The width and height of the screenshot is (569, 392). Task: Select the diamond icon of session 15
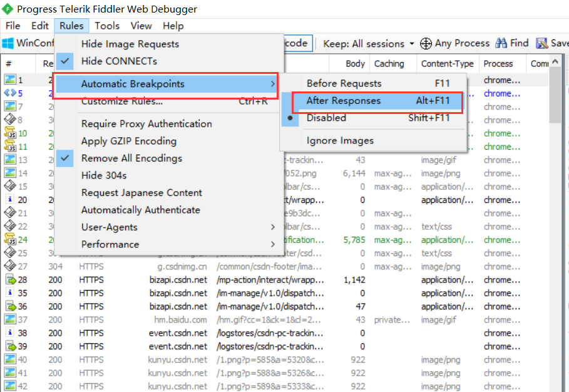(10, 186)
